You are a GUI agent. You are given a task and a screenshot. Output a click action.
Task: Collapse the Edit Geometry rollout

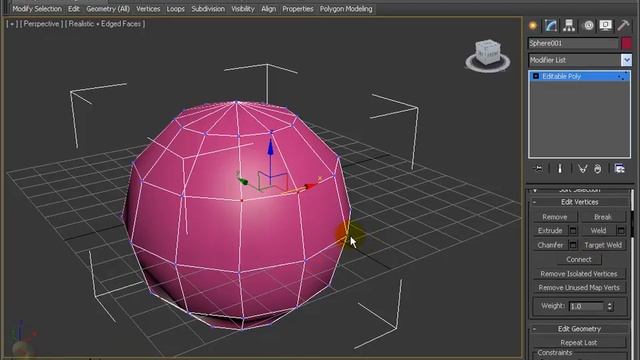coord(579,329)
